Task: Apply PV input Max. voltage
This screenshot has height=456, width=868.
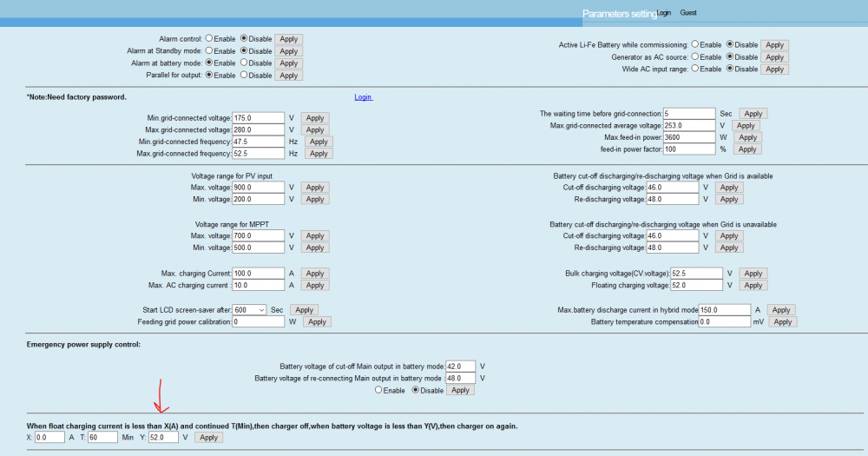Action: click(x=315, y=188)
